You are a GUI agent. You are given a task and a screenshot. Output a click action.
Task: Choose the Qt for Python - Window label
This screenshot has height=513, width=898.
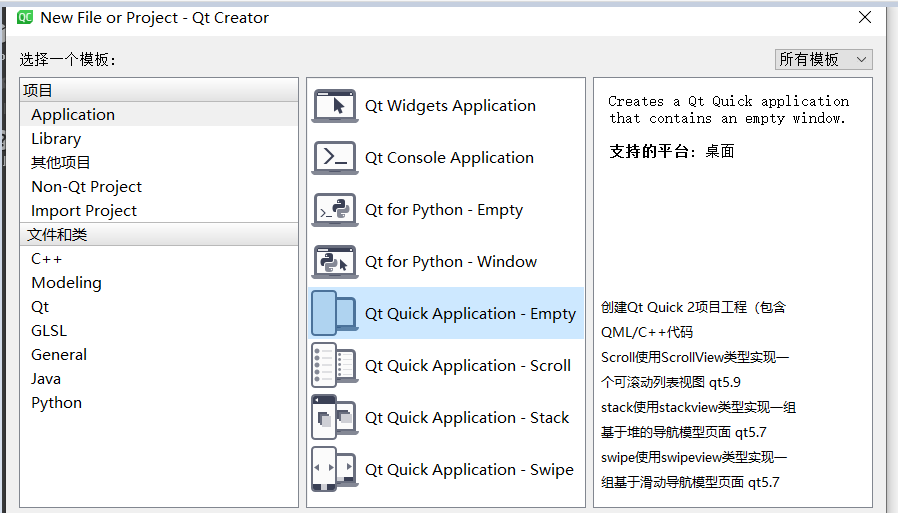coord(451,262)
